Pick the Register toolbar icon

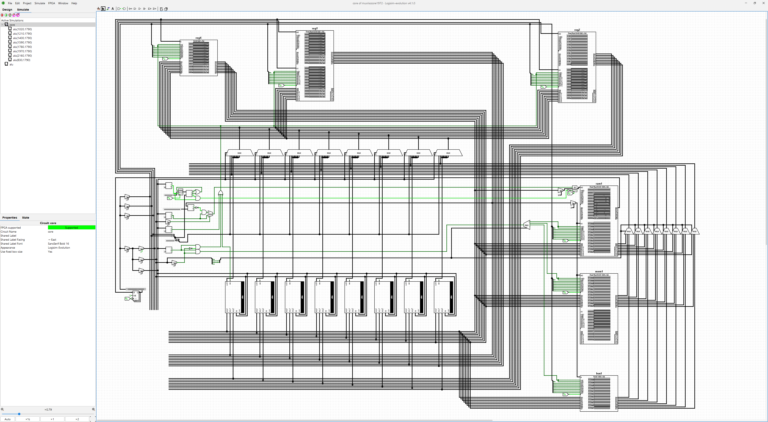[x=166, y=9]
